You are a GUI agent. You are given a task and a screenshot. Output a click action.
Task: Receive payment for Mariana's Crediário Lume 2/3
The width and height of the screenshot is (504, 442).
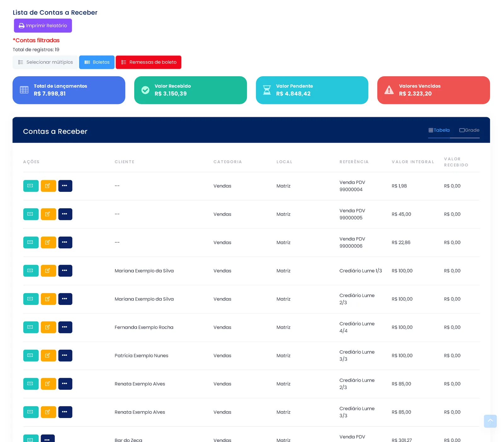[x=31, y=299]
